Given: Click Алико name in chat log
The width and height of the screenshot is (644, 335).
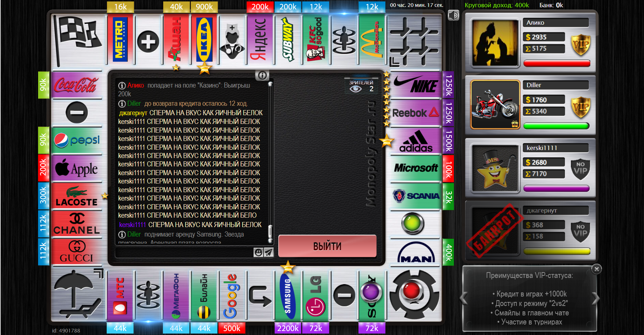Looking at the screenshot, I should click(136, 85).
